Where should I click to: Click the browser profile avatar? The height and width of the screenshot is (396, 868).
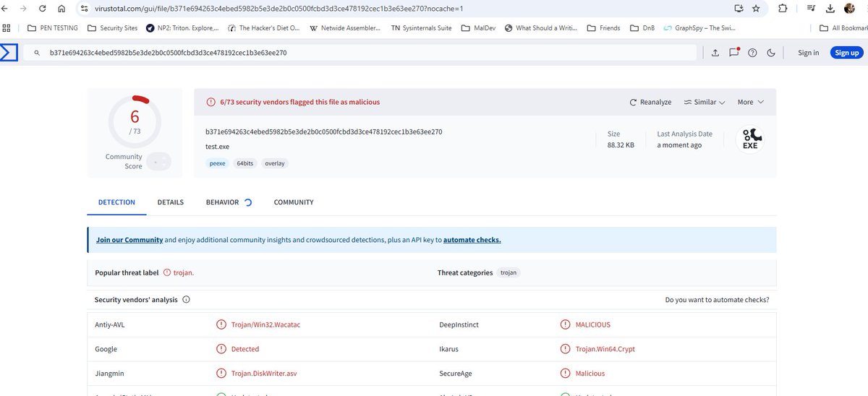pos(849,9)
